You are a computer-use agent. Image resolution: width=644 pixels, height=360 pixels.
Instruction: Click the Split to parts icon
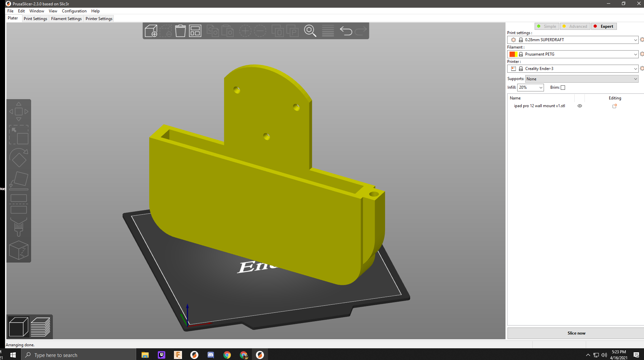pos(292,31)
